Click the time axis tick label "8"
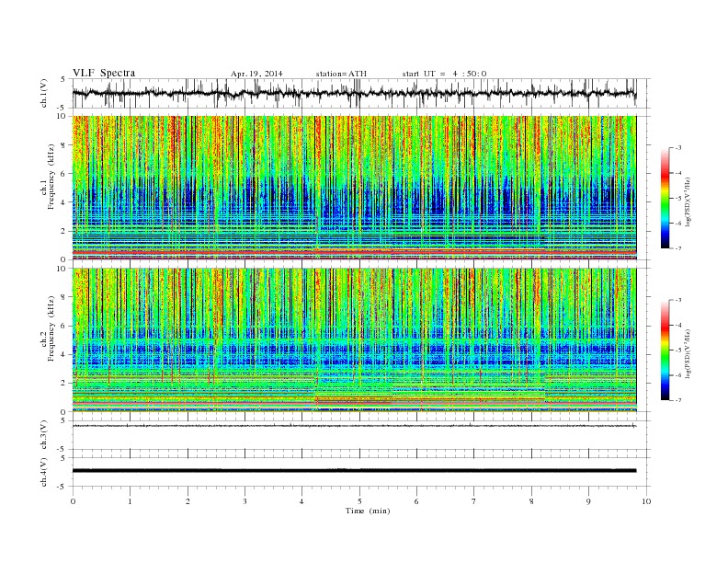Image resolution: width=728 pixels, height=563 pixels. (x=531, y=501)
